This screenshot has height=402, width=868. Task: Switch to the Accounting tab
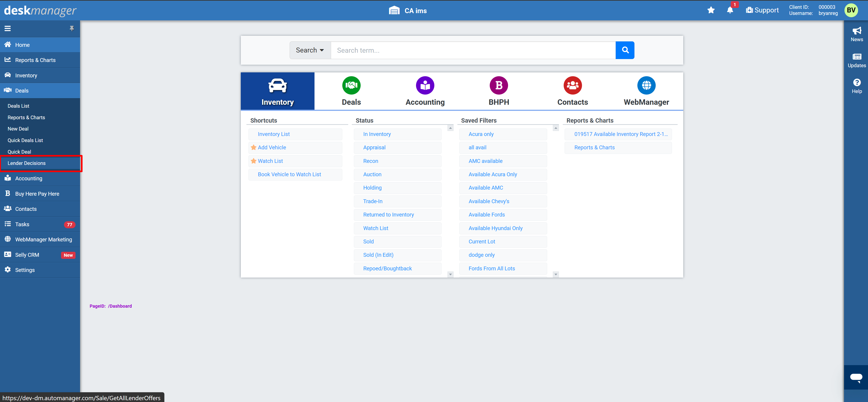tap(425, 91)
